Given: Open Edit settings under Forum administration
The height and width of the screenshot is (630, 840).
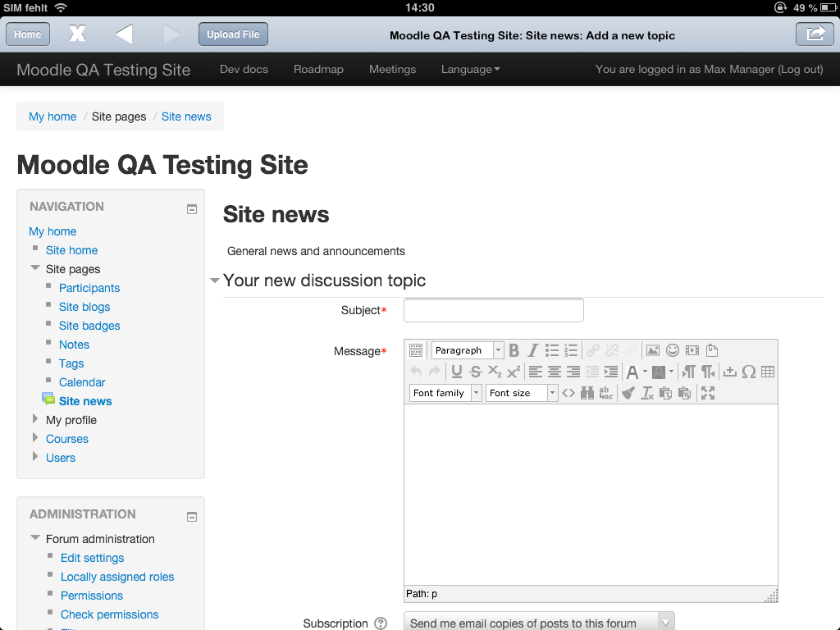Looking at the screenshot, I should pos(92,558).
